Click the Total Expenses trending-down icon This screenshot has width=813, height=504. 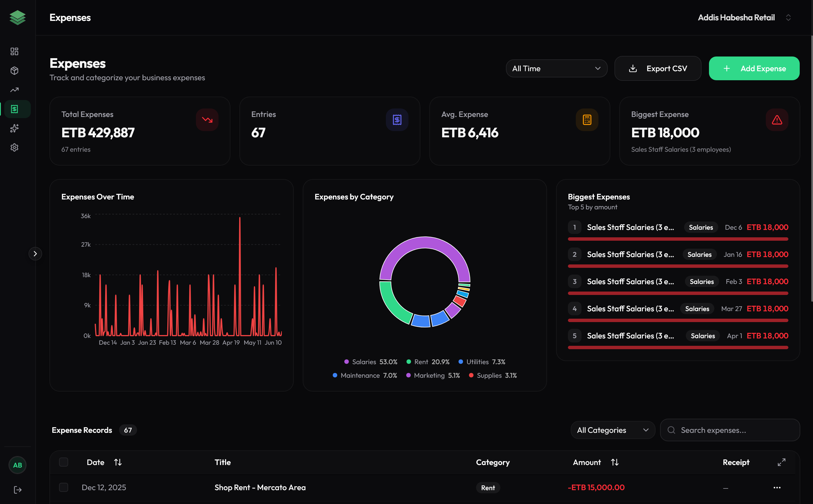click(207, 120)
